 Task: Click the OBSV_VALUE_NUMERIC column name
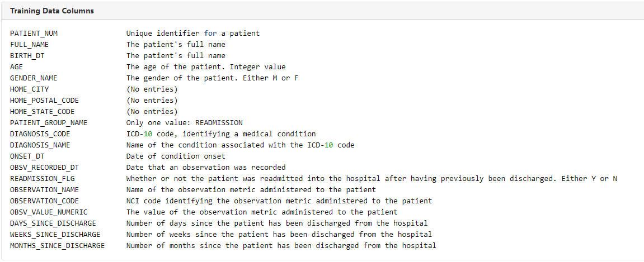[49, 212]
